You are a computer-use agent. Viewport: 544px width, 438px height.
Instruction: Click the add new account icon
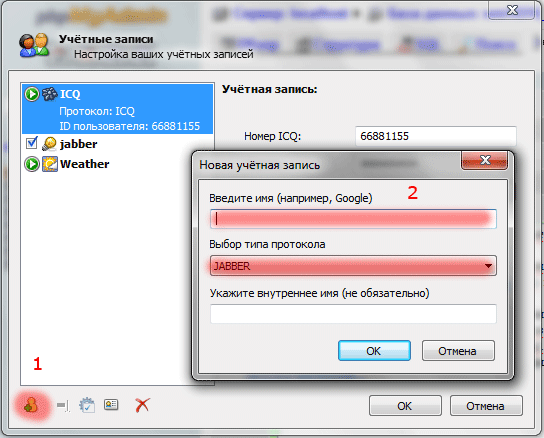pyautogui.click(x=31, y=405)
